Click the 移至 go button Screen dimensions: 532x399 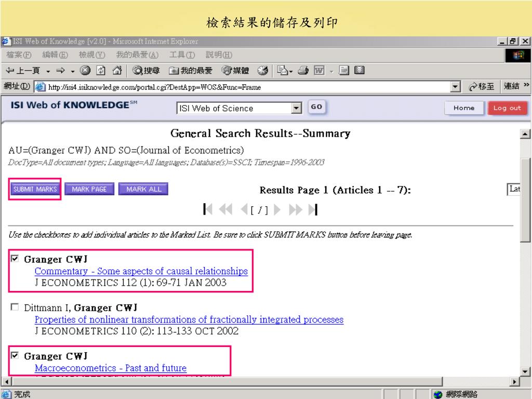[x=482, y=87]
